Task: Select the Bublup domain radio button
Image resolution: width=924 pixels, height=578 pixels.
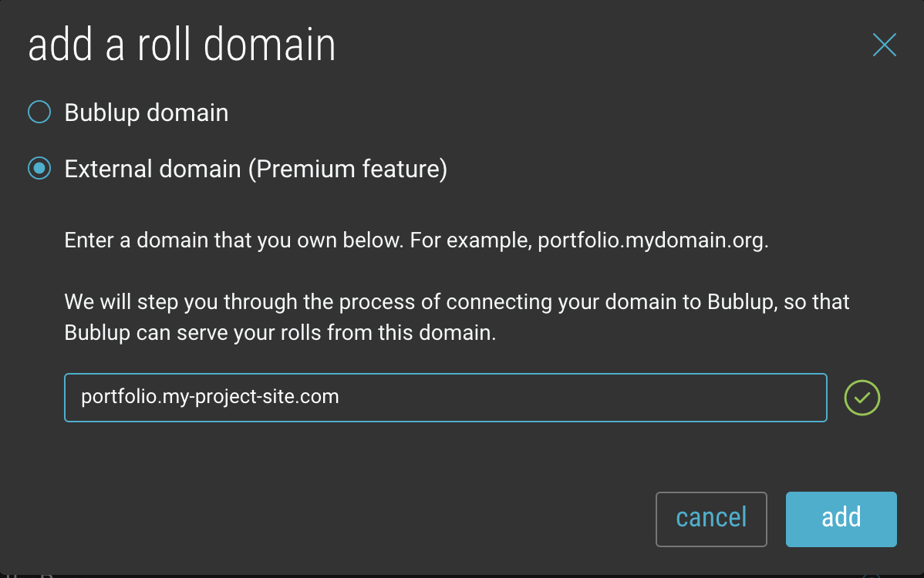Action: [x=39, y=112]
